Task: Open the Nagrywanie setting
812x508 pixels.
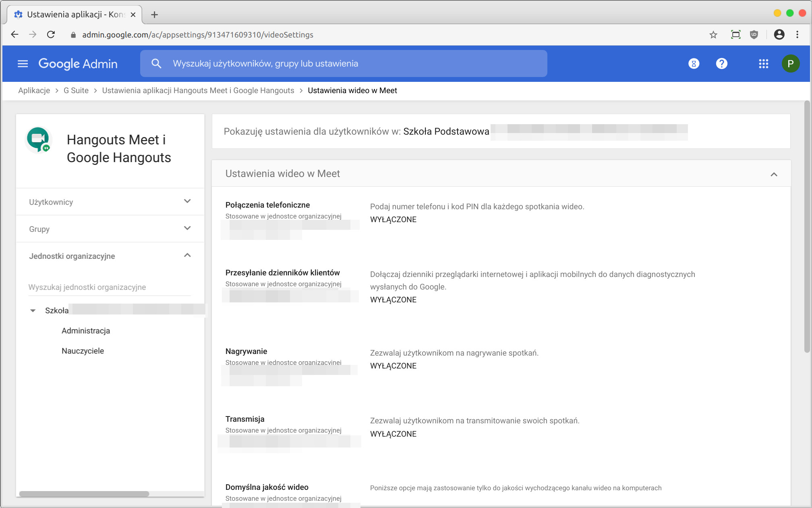Action: 246,351
